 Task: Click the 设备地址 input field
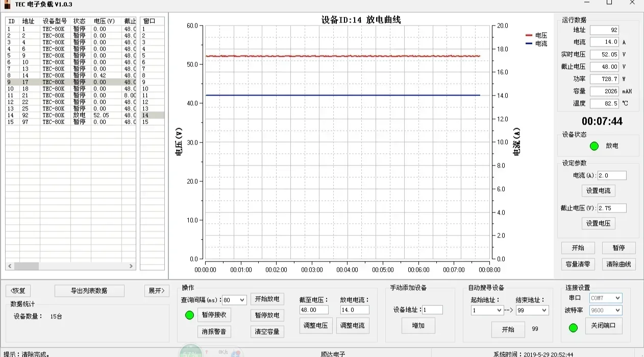pos(432,310)
